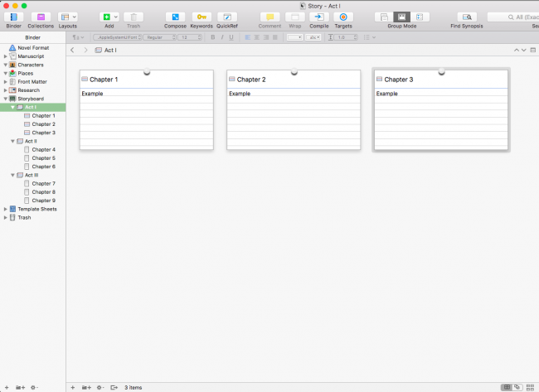539x392 pixels.
Task: Enter Compose mode from the toolbar
Action: pyautogui.click(x=175, y=17)
